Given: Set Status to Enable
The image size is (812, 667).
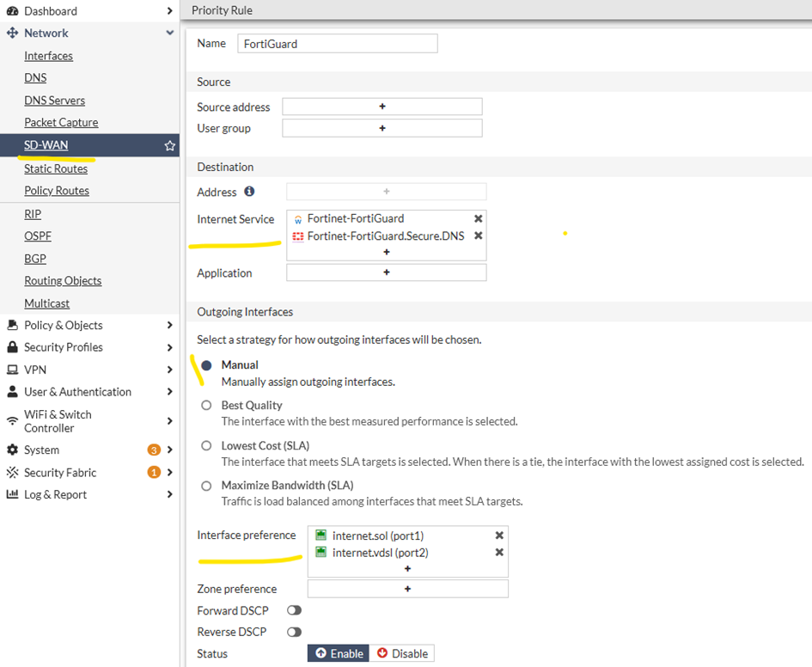Looking at the screenshot, I should tap(339, 653).
